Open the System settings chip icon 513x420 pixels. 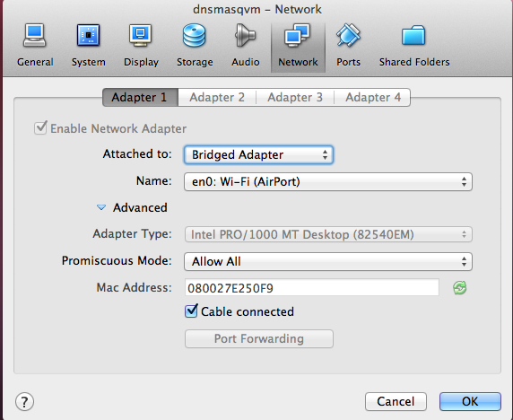coord(88,35)
